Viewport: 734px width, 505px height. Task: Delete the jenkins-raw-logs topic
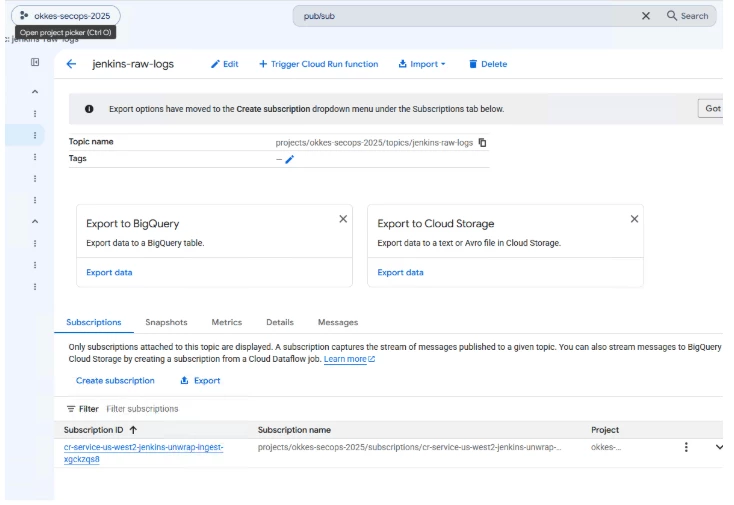488,64
